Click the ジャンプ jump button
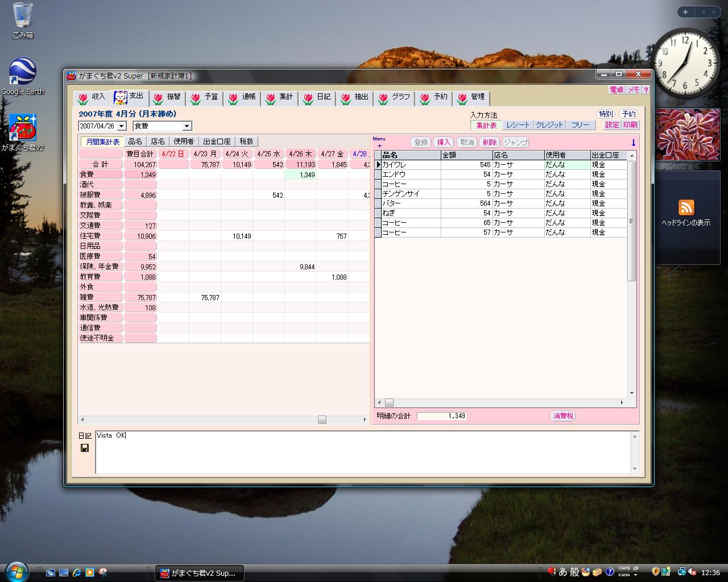 516,143
